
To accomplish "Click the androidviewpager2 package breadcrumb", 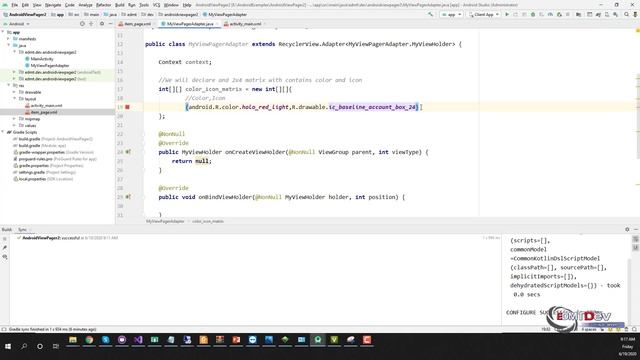I will pyautogui.click(x=178, y=14).
